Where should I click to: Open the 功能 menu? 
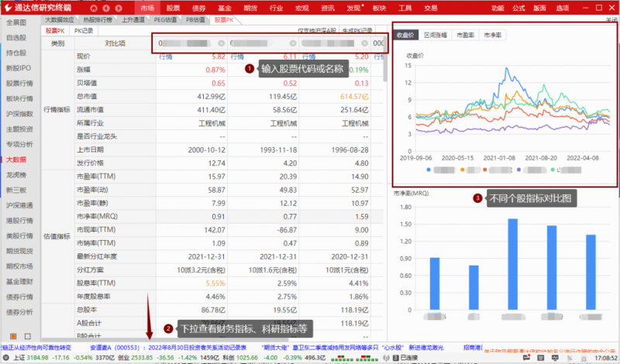pyautogui.click(x=498, y=8)
